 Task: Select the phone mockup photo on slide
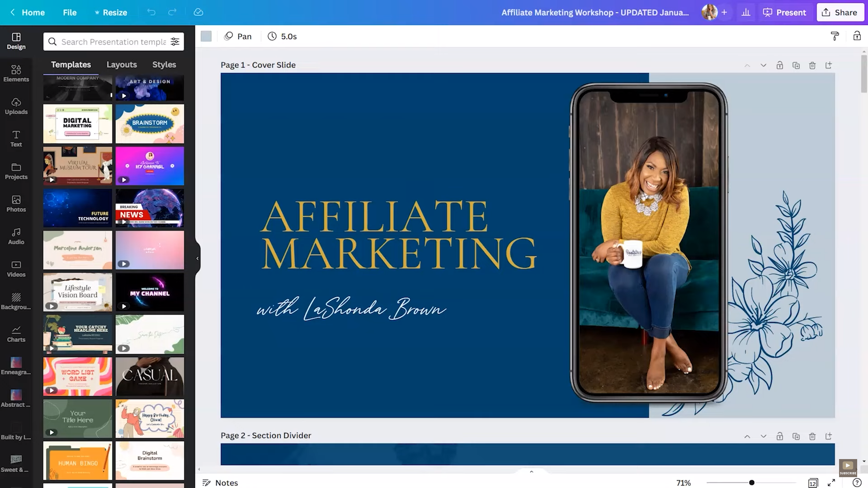click(649, 243)
